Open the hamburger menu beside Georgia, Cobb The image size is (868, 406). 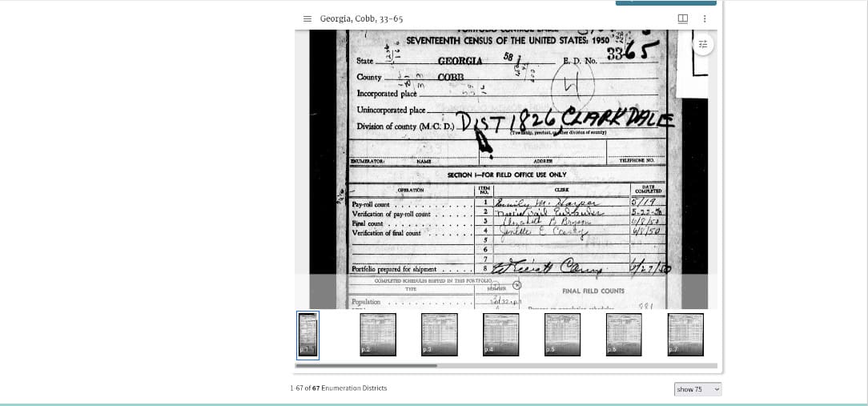click(x=307, y=19)
